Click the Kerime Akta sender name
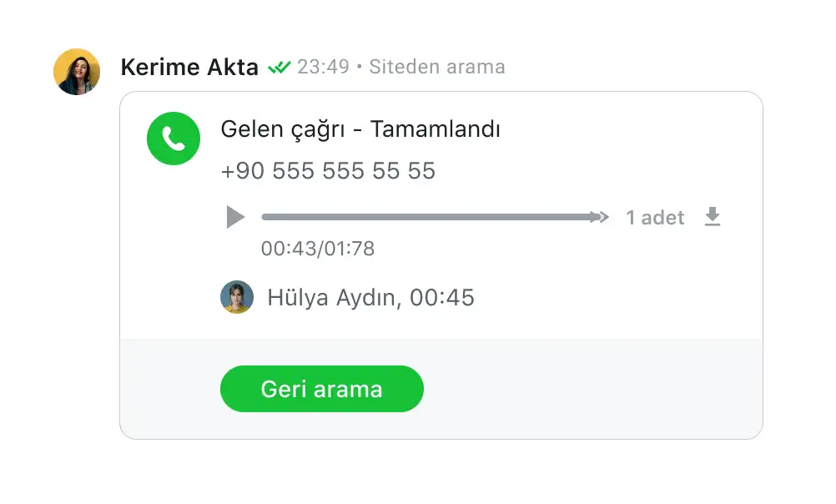Image resolution: width=836 pixels, height=504 pixels. click(x=189, y=68)
